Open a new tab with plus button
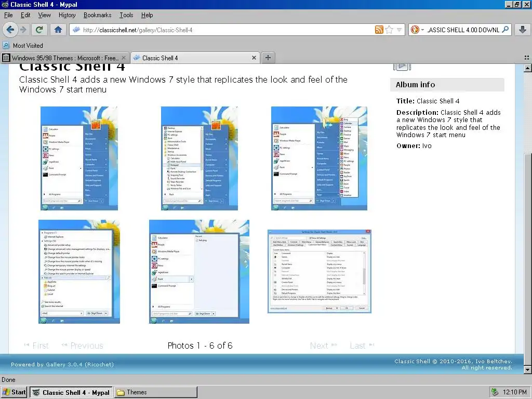Viewport: 532px width, 399px height. click(268, 58)
